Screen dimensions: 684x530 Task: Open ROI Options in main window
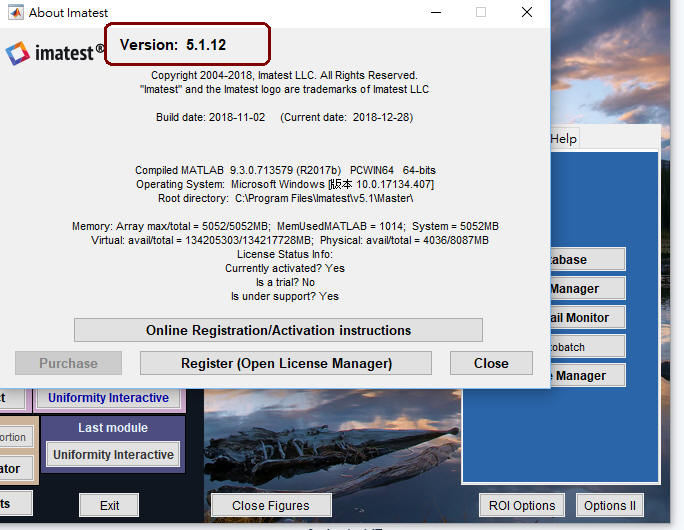click(522, 505)
